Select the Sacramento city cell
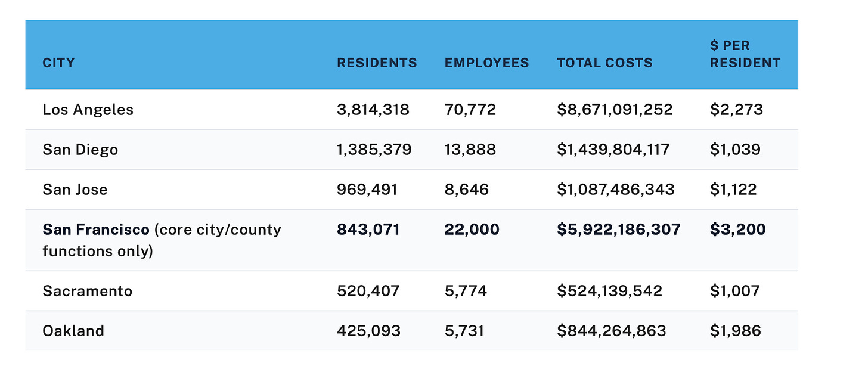868x369 pixels. point(87,291)
